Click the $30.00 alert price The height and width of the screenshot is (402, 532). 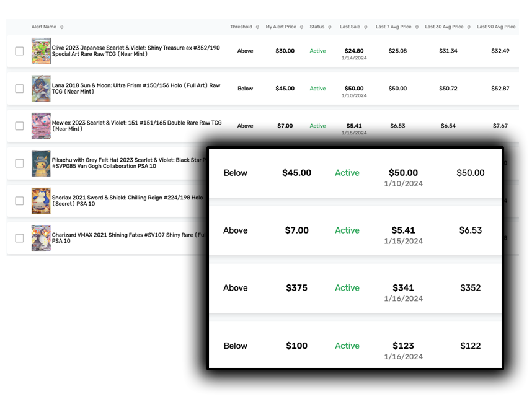click(285, 51)
